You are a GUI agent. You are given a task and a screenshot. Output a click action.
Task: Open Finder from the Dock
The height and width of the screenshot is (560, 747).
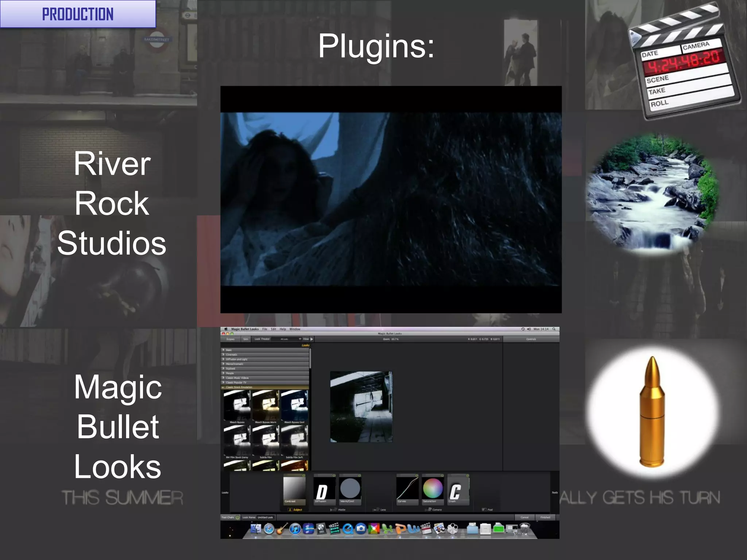pyautogui.click(x=256, y=529)
